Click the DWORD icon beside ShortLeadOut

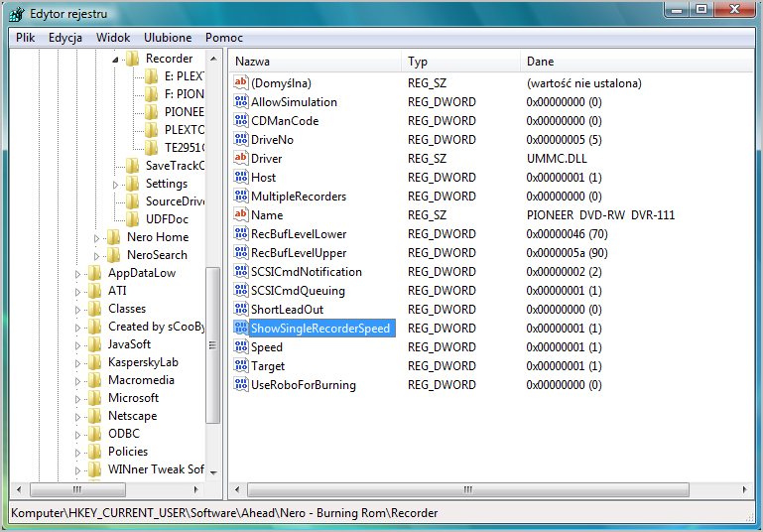tap(240, 309)
